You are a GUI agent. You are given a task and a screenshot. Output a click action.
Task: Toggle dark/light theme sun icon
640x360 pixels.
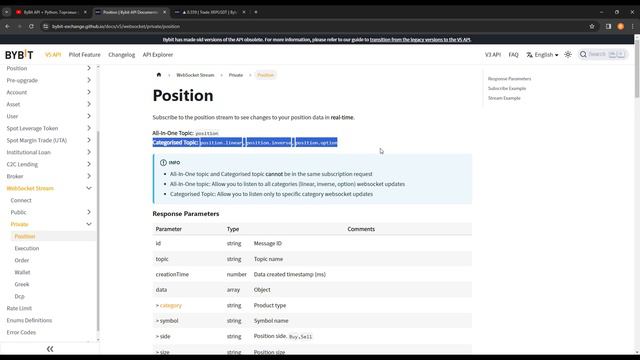click(568, 54)
